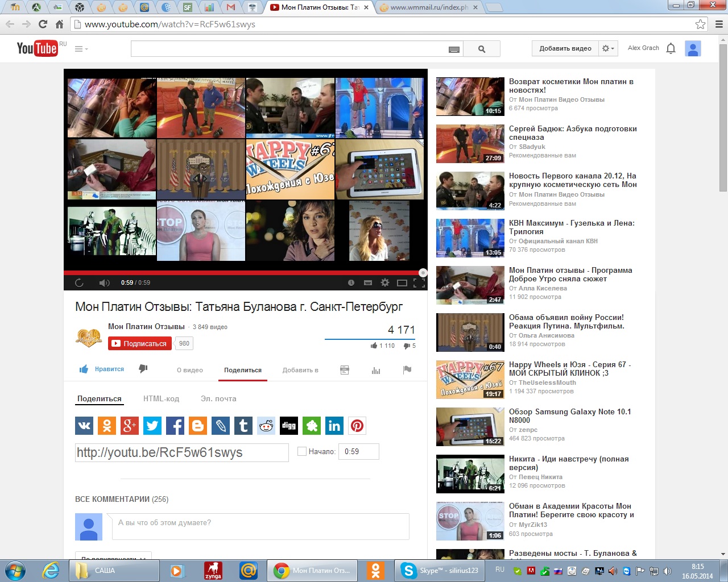Share video on Facebook icon
This screenshot has width=728, height=582.
click(175, 426)
